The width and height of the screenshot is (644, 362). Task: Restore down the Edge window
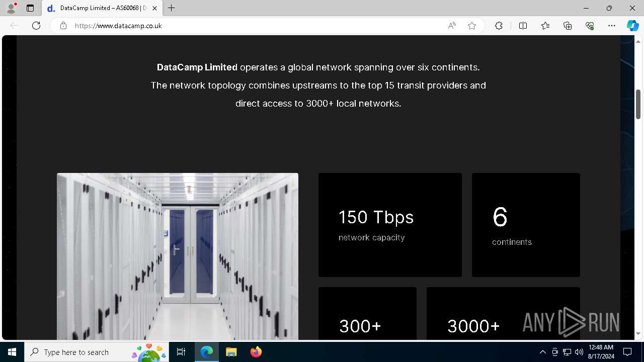609,8
